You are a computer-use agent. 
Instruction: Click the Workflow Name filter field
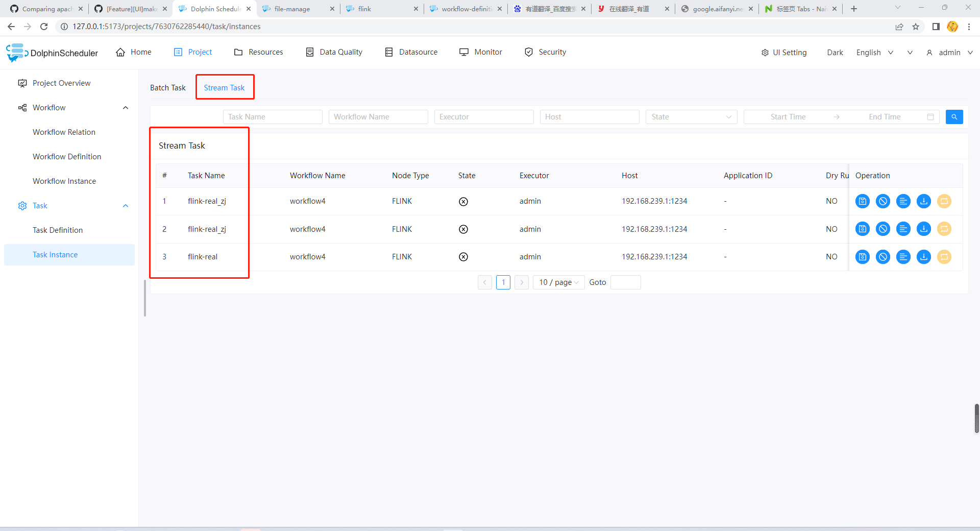pyautogui.click(x=378, y=117)
